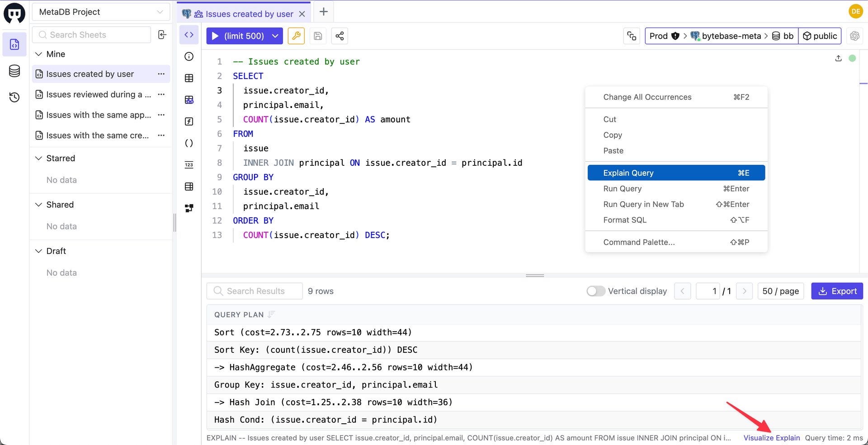The image size is (868, 445).
Task: Click the Search Sheets input field
Action: pyautogui.click(x=92, y=35)
